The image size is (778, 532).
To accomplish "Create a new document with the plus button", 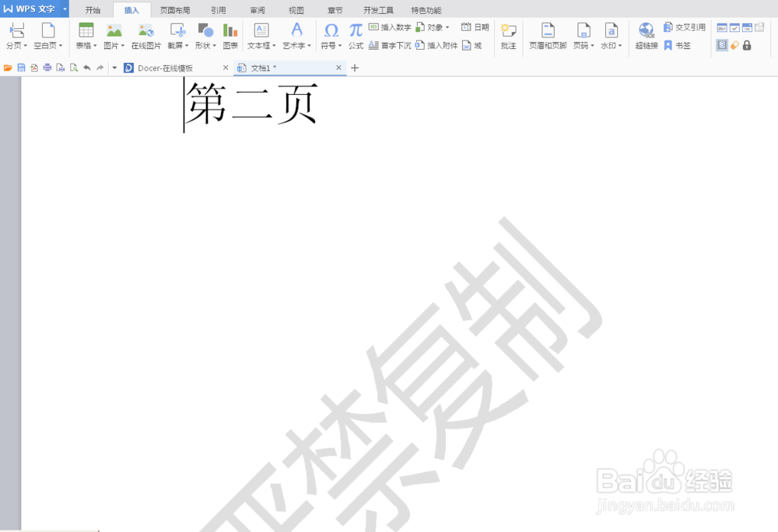I will pos(354,68).
